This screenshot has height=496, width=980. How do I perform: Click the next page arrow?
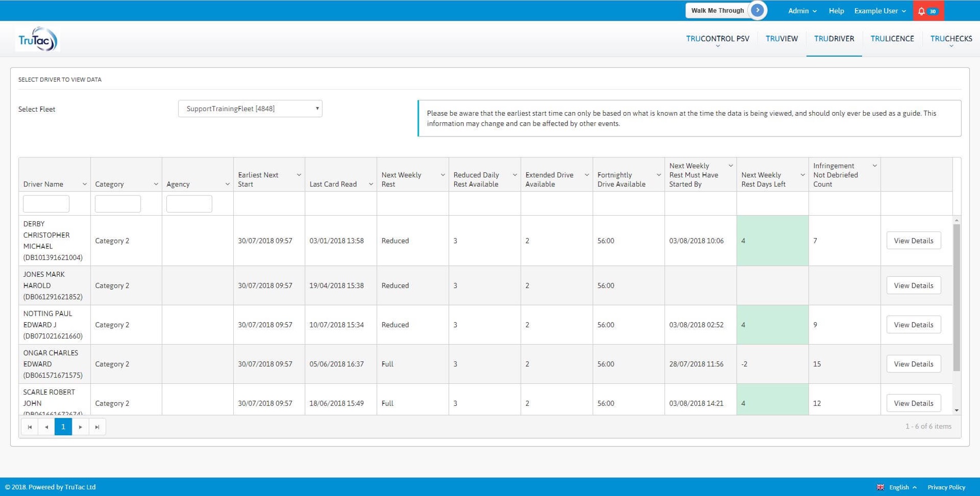pyautogui.click(x=80, y=427)
